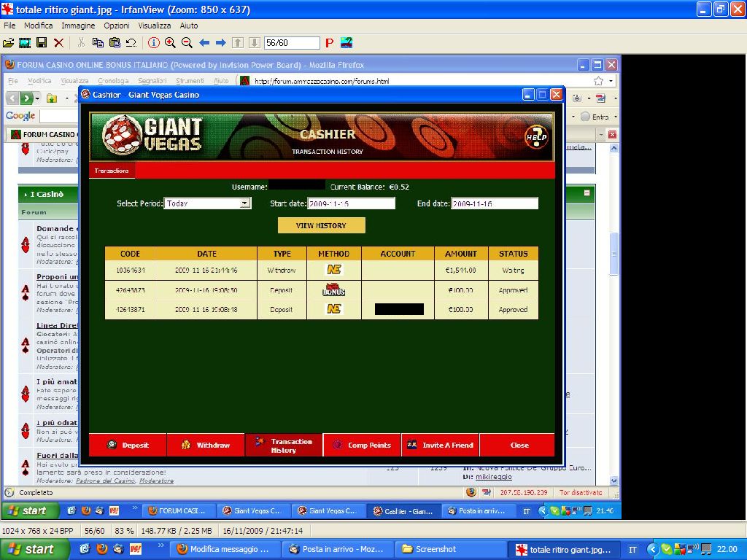
Task: Click the Deposit button in cashier footer
Action: click(128, 446)
